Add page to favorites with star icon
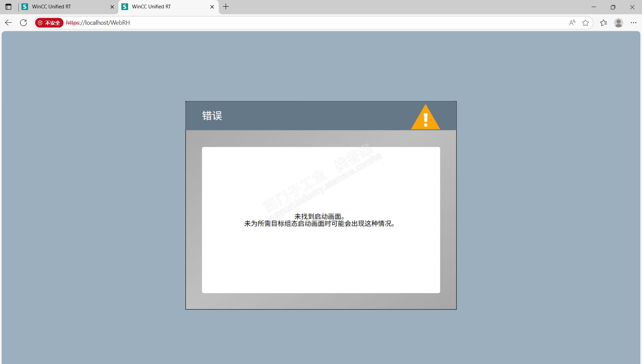The width and height of the screenshot is (642, 364). coord(585,23)
